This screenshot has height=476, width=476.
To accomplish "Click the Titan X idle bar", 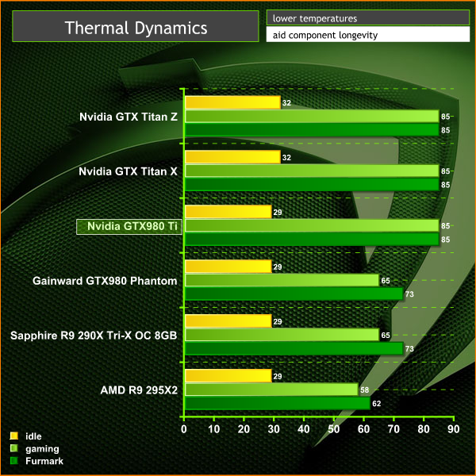I will tap(232, 157).
